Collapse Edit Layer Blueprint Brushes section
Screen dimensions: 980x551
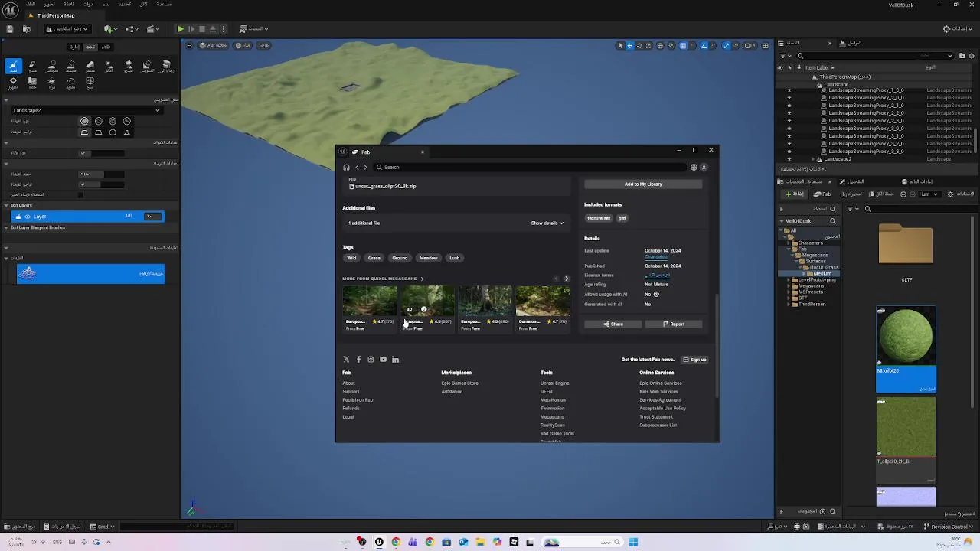[6, 227]
